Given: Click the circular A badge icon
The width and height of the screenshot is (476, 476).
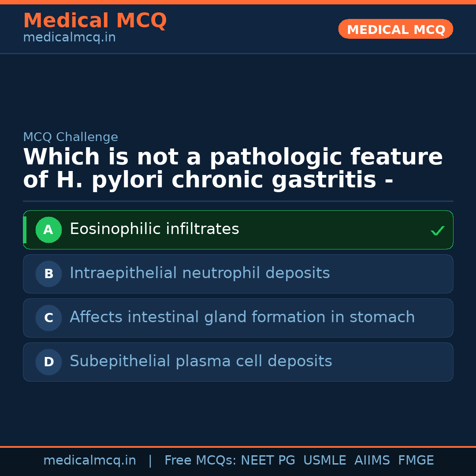Looking at the screenshot, I should pos(48,230).
